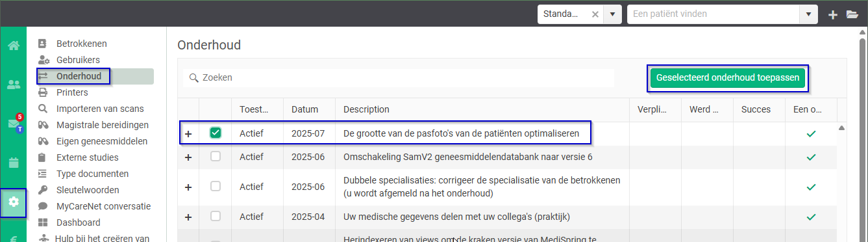The image size is (868, 242).
Task: Open the patient search dropdown arrow
Action: (808, 14)
